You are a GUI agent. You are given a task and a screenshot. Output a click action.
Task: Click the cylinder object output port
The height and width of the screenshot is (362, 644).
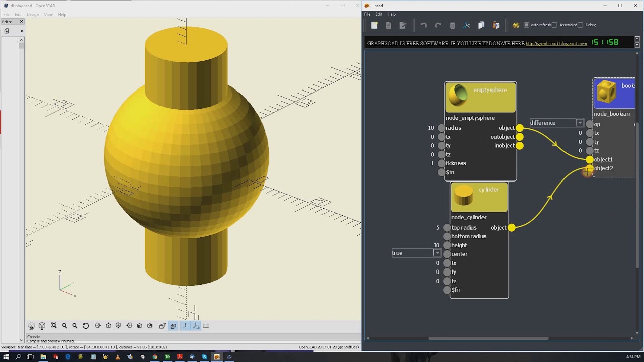(x=512, y=228)
